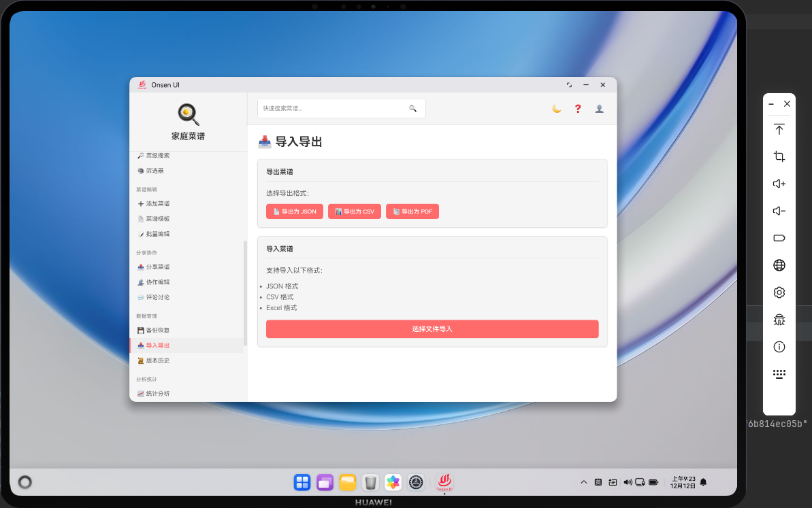Click inside the 快速搜索菜谱 search field
Screen dimensions: 812x508
coord(327,108)
